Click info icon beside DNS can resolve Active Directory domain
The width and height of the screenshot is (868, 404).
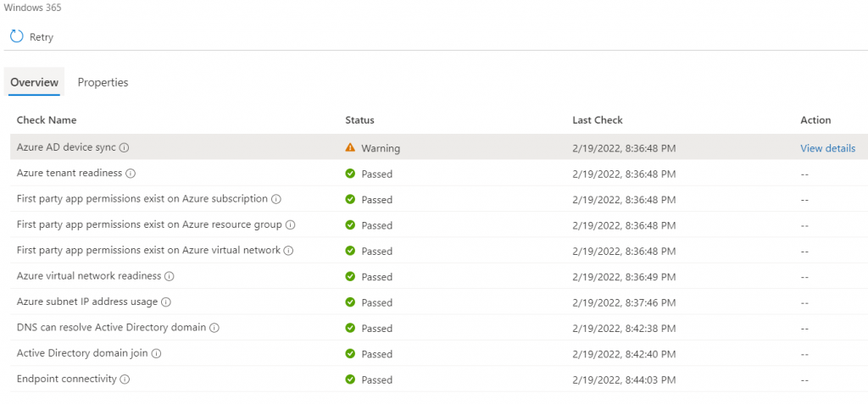[x=214, y=328]
